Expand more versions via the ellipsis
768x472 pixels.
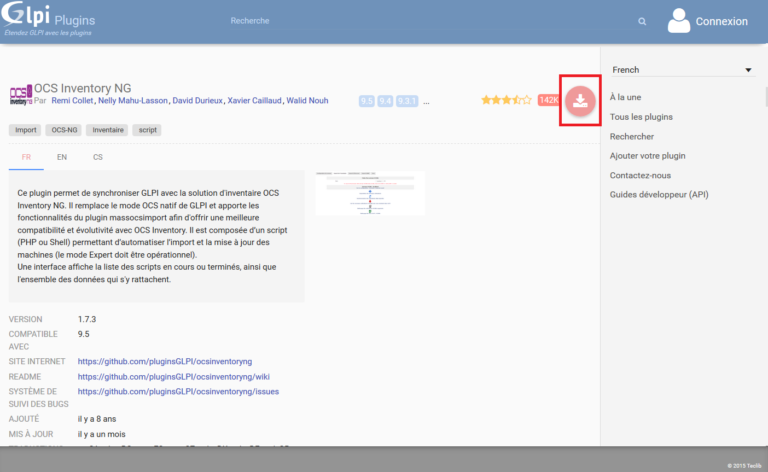pos(427,101)
